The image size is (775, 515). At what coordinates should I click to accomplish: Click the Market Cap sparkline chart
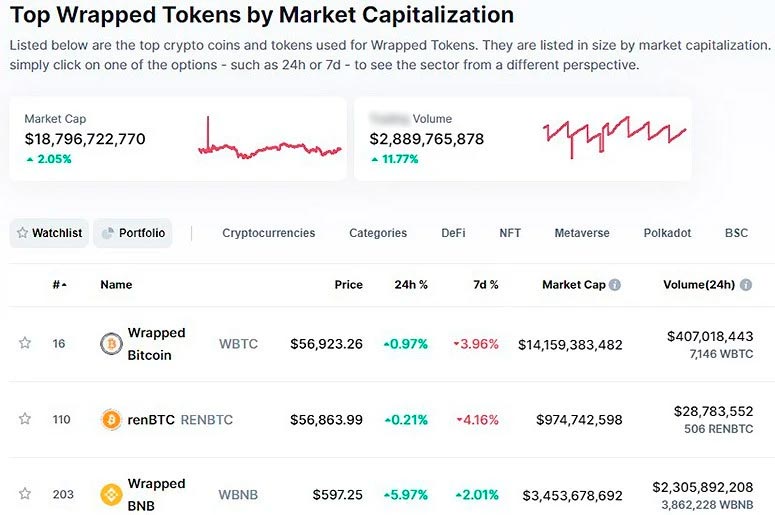pos(269,142)
